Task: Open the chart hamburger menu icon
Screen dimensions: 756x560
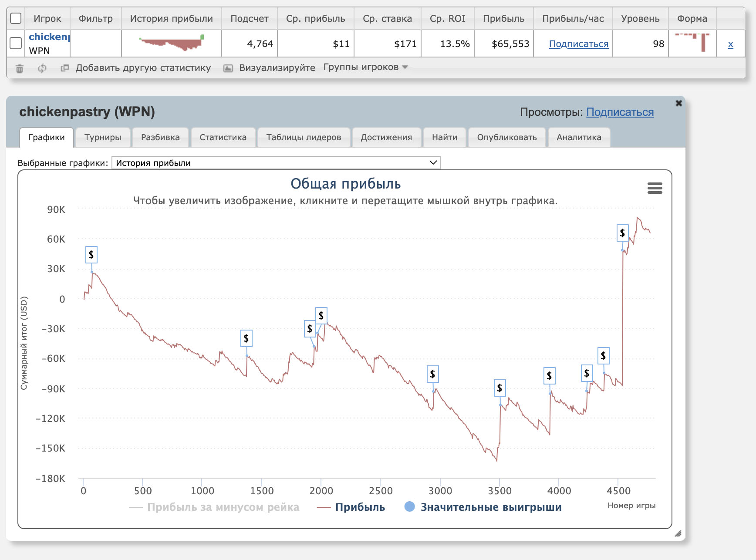Action: click(x=655, y=188)
